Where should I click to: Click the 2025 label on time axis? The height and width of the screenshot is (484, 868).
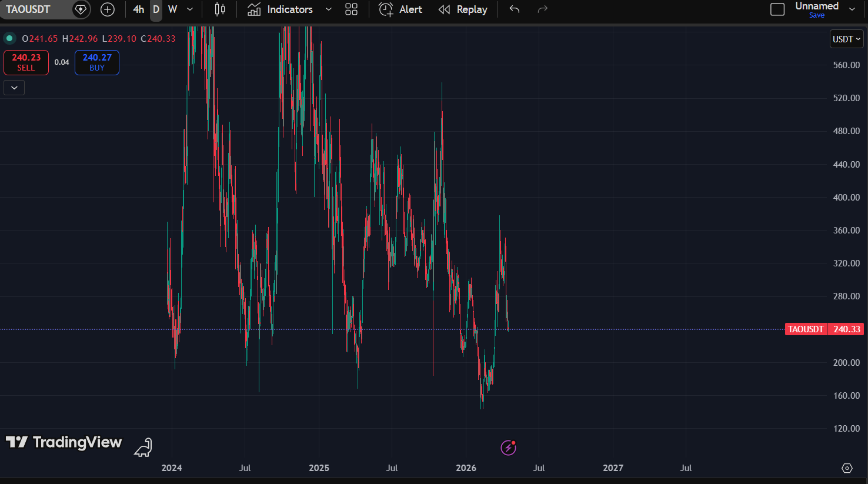tap(319, 468)
